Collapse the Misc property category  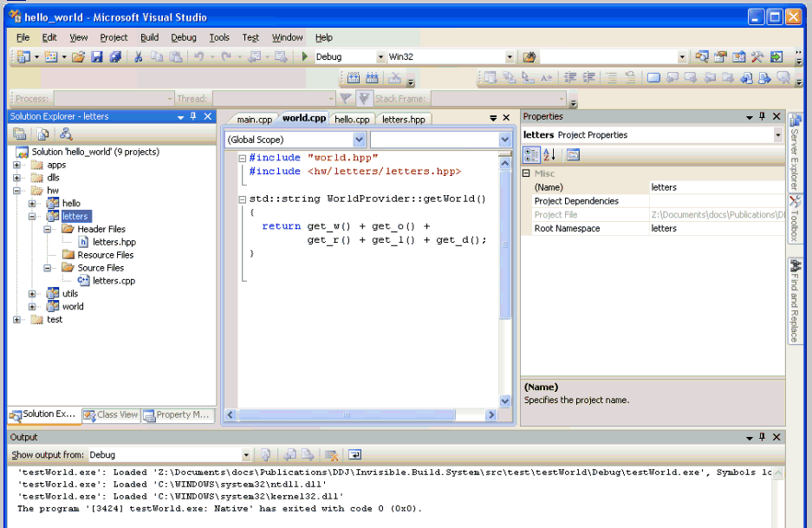[526, 173]
